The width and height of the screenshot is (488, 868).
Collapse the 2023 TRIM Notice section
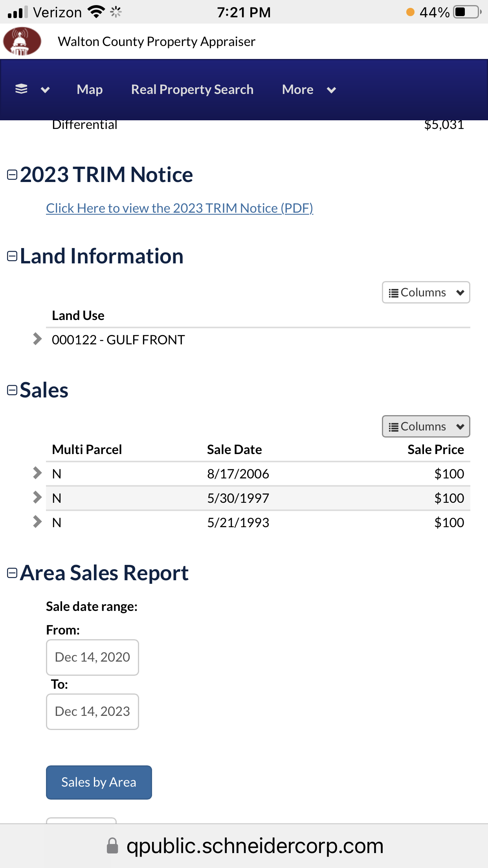12,175
